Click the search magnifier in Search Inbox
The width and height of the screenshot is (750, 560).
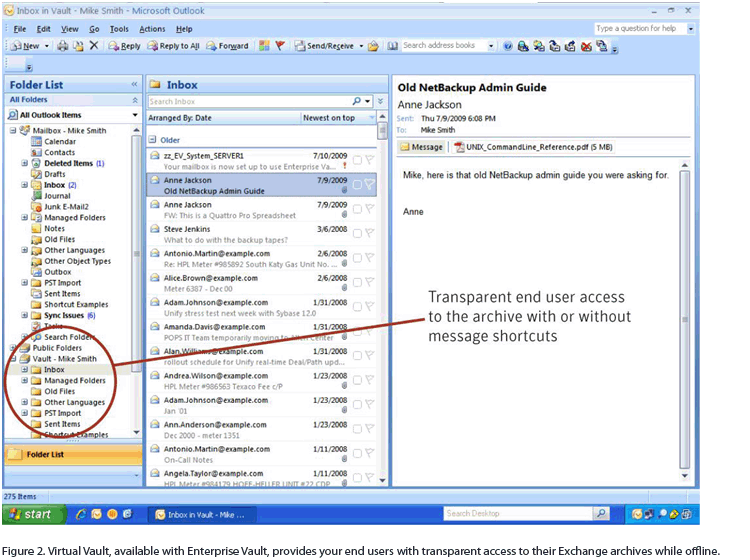pyautogui.click(x=357, y=101)
